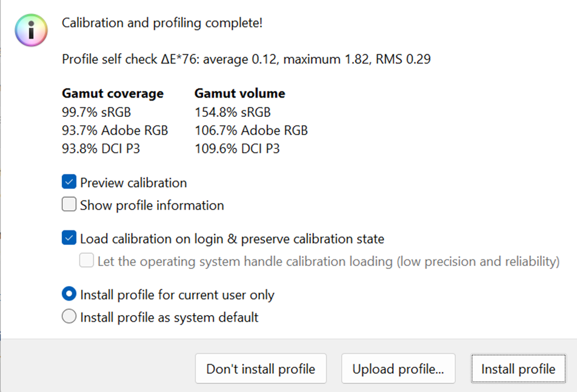Click the Gamut coverage column header
577x392 pixels.
pos(113,93)
